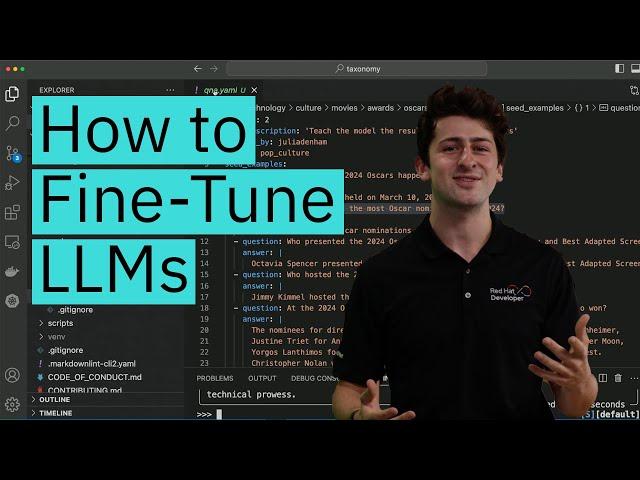This screenshot has height=480, width=640.
Task: Click the awards breadcrumb segment
Action: click(380, 108)
